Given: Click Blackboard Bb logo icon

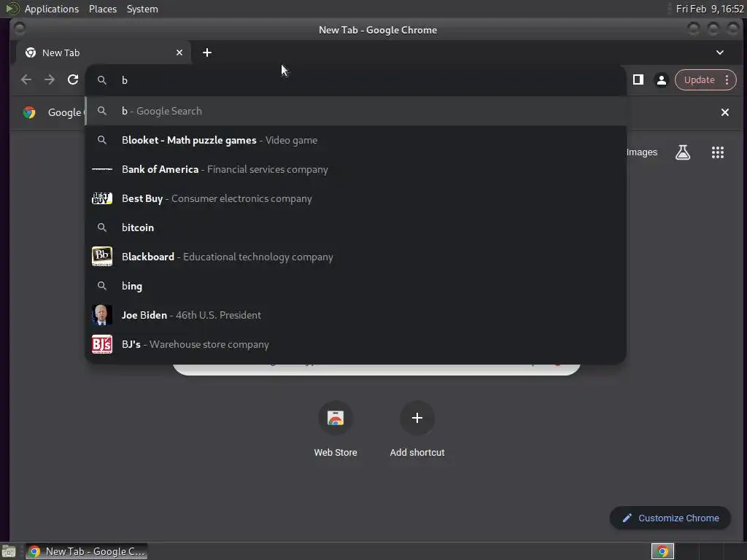Looking at the screenshot, I should coord(102,256).
